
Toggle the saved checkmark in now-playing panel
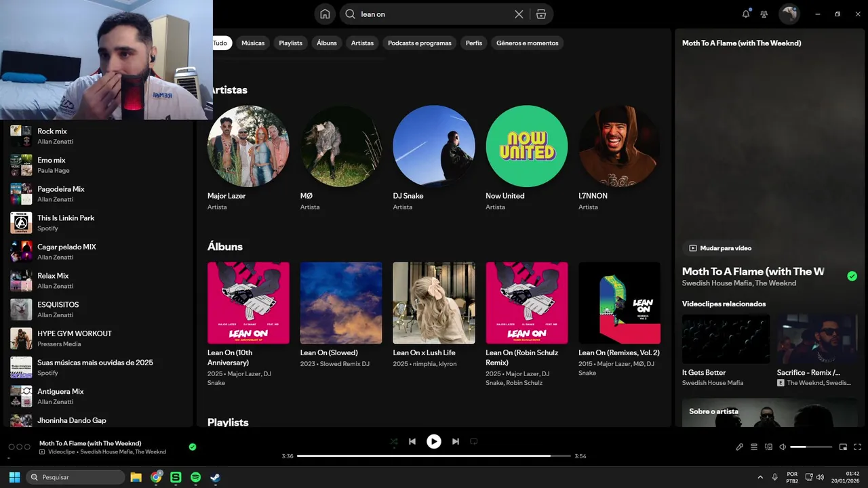[x=852, y=276]
